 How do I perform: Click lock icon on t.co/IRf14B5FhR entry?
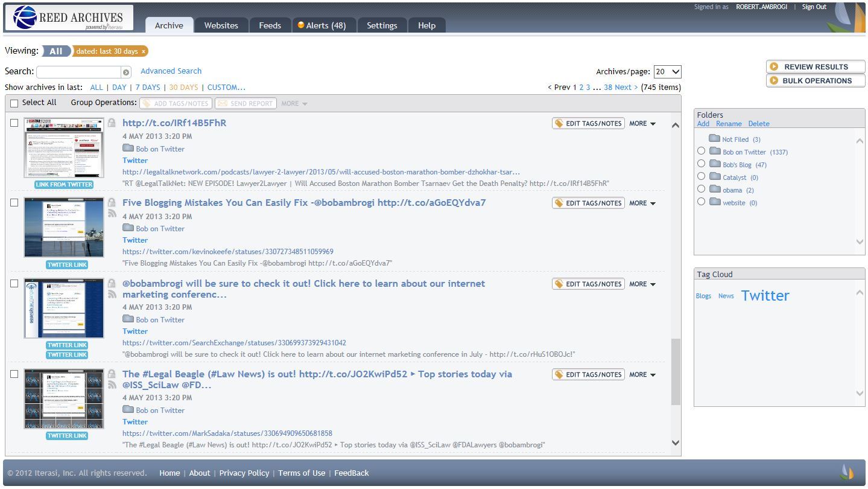[x=112, y=123]
